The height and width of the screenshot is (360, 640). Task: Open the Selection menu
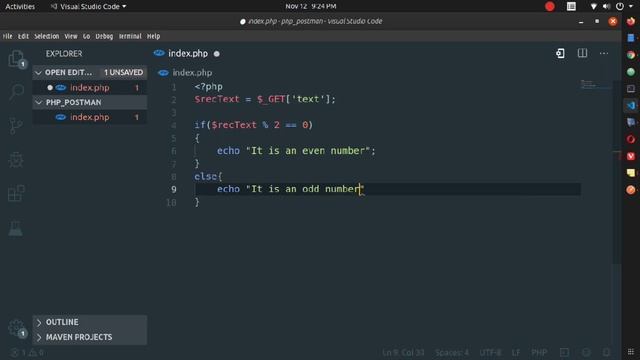(x=47, y=36)
